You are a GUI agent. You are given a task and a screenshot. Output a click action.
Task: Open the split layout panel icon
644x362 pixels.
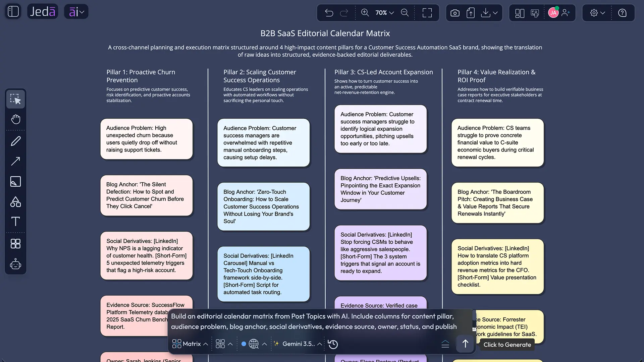point(520,13)
